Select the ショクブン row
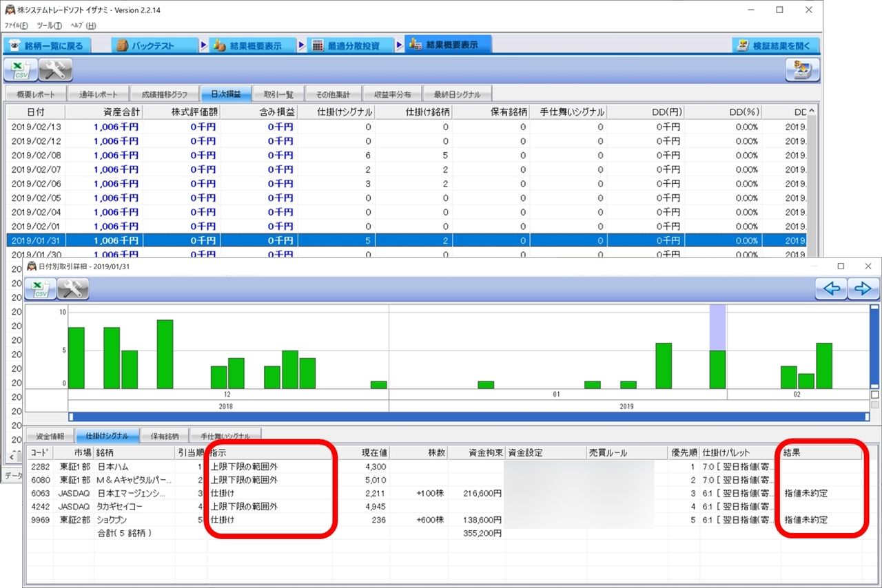Viewport: 882px width, 588px height. click(444, 520)
